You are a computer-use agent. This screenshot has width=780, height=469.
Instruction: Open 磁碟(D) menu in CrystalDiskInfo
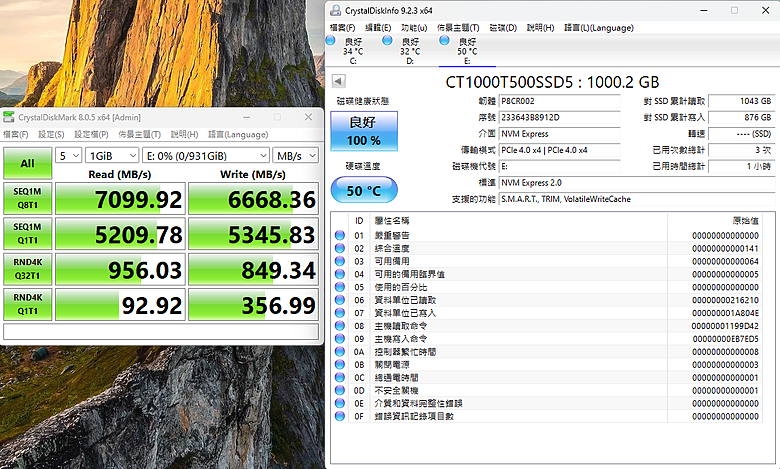pos(503,28)
